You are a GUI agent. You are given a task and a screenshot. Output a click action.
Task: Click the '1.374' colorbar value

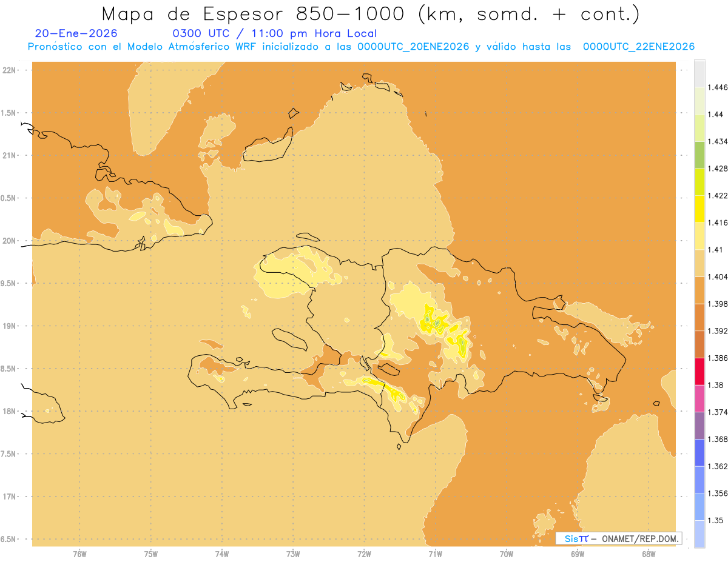pos(718,412)
